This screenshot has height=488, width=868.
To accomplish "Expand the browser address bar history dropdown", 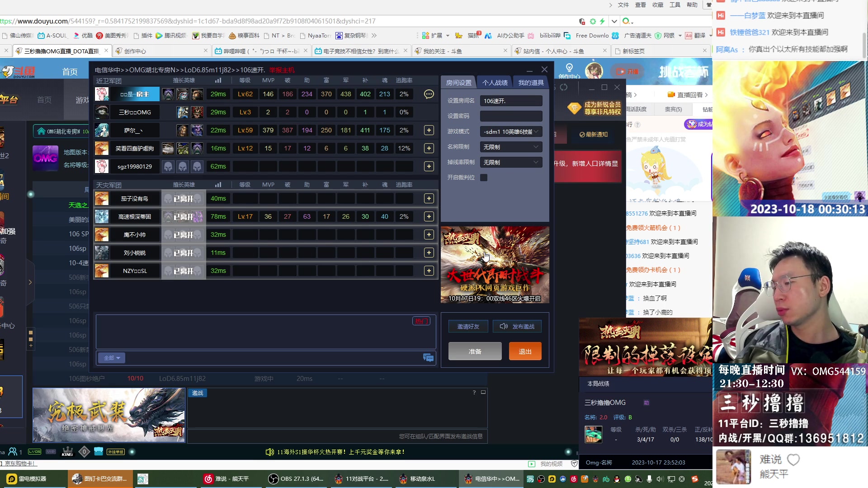I will tap(613, 21).
